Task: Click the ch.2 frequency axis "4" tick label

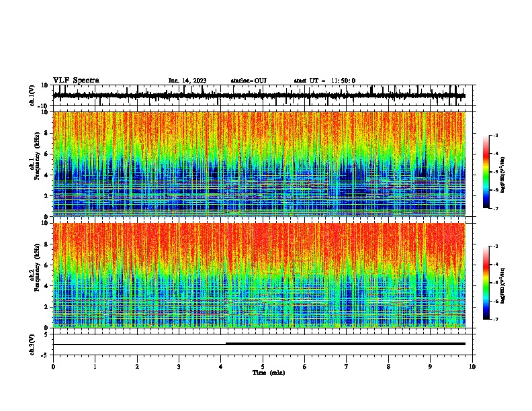Action: coord(46,286)
